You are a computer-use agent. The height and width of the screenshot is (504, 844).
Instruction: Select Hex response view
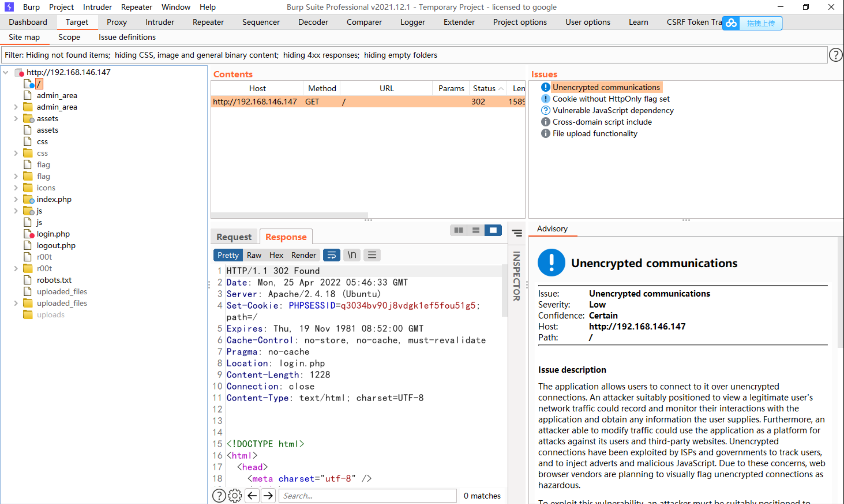[x=276, y=255]
